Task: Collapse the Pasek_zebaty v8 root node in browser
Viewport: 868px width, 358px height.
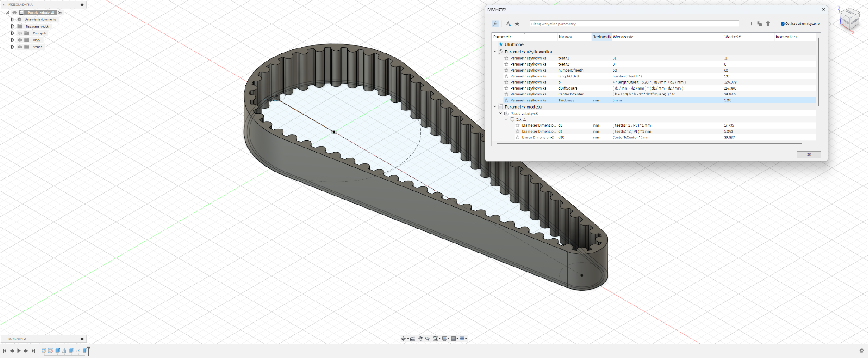Action: (x=7, y=13)
